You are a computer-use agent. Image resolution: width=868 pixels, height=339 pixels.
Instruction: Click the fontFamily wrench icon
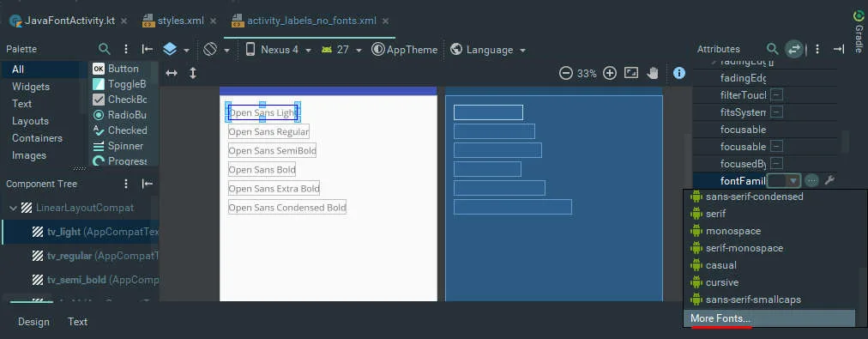point(829,180)
